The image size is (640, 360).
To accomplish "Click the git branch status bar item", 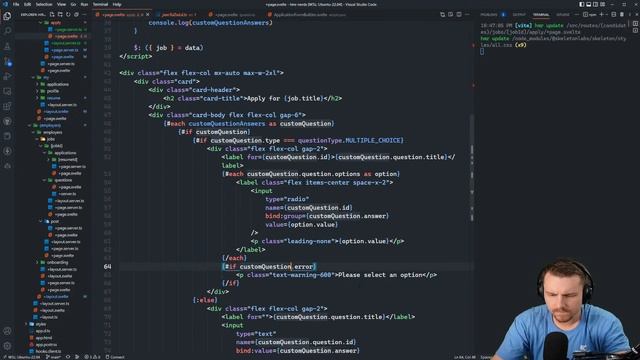I will [53, 357].
